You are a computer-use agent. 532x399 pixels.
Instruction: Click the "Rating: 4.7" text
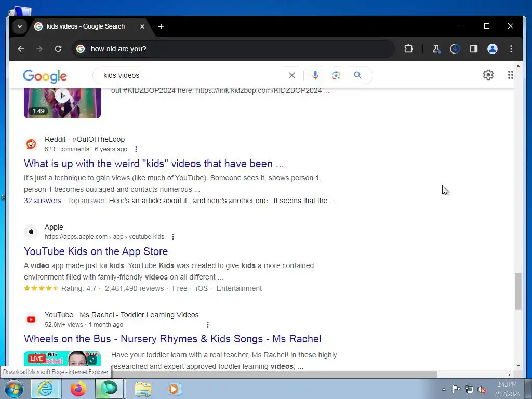(79, 288)
